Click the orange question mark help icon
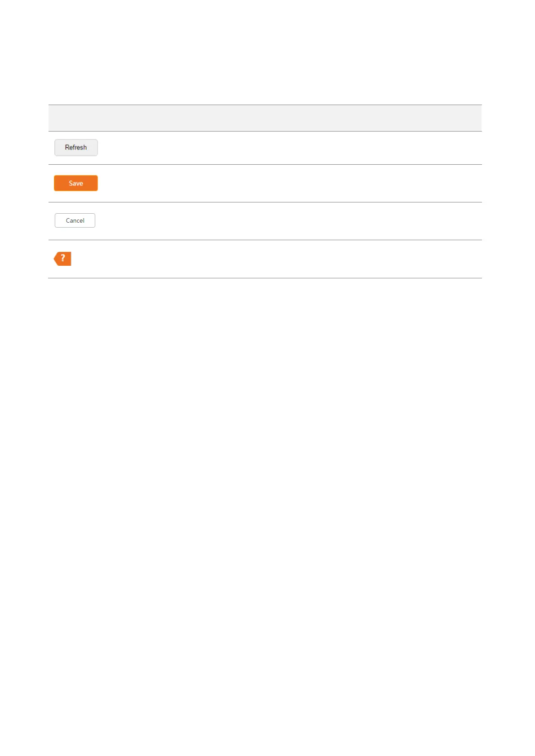The image size is (535, 756). pyautogui.click(x=62, y=259)
